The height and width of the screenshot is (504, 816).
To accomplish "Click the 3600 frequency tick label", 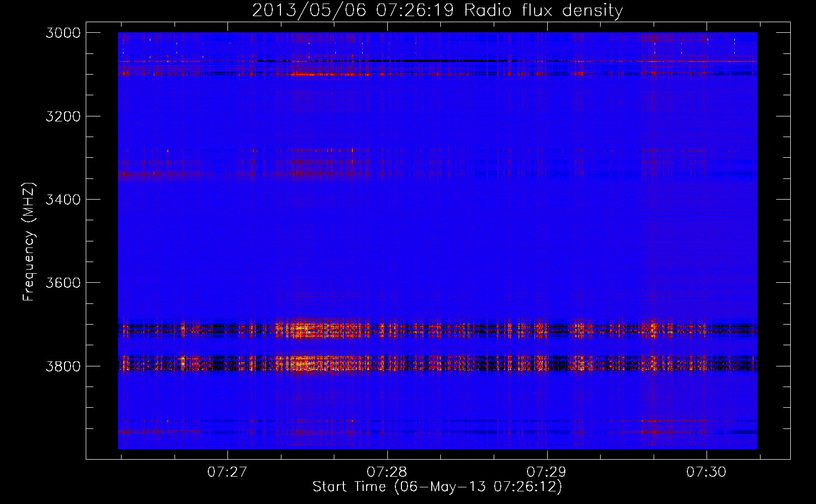I will tap(63, 283).
